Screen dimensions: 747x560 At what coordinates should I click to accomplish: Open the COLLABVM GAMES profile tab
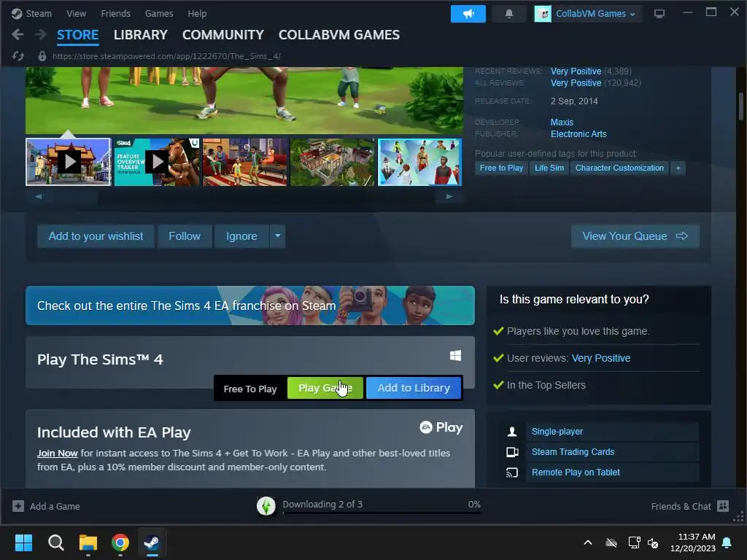pyautogui.click(x=338, y=35)
